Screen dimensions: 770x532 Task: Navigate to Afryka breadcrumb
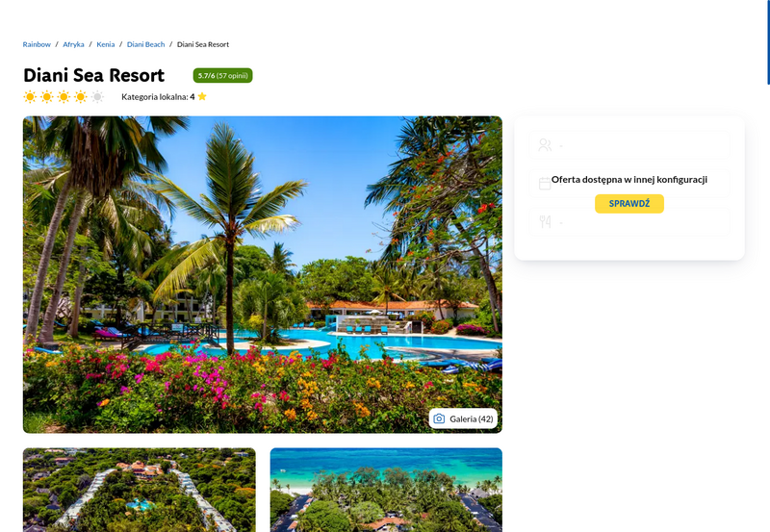click(x=74, y=44)
